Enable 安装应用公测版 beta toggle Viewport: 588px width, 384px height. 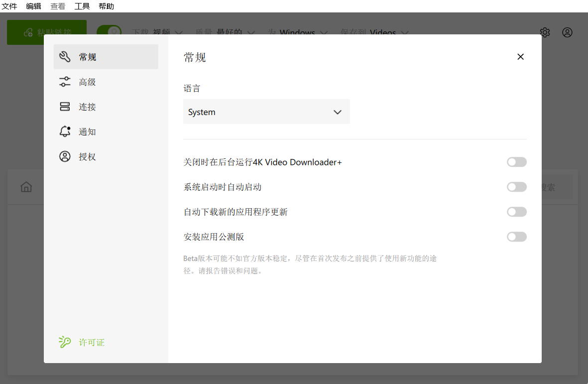(x=517, y=237)
